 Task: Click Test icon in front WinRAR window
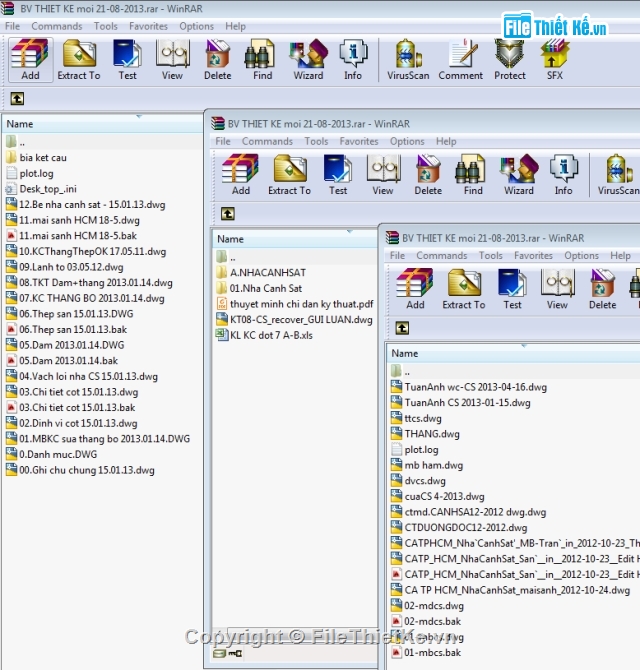click(512, 289)
